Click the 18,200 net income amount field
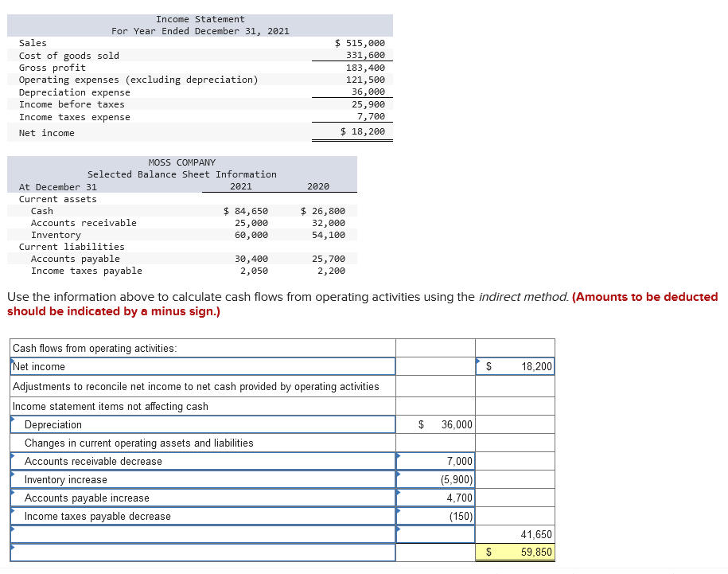Screen dimensions: 728x574 click(515, 366)
